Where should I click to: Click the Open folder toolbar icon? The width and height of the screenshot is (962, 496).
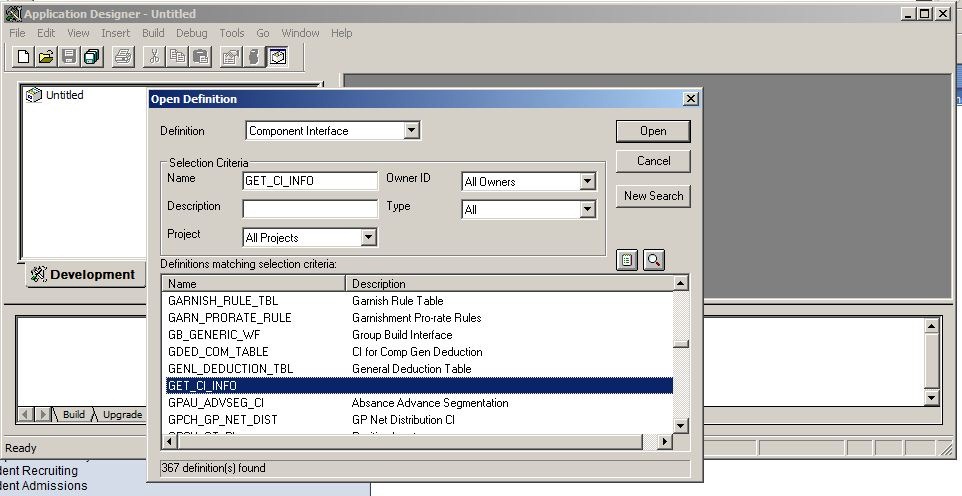(x=46, y=57)
